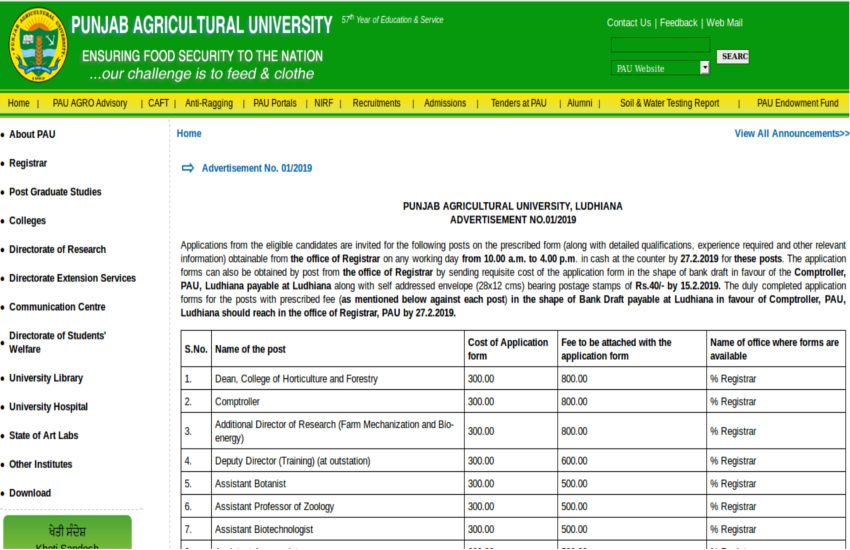Click View All Announcements link

coord(791,133)
